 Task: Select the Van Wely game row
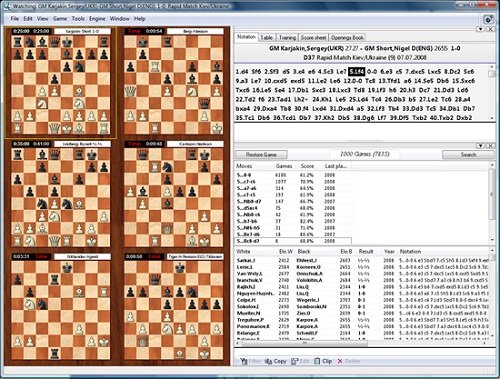(x=362, y=274)
